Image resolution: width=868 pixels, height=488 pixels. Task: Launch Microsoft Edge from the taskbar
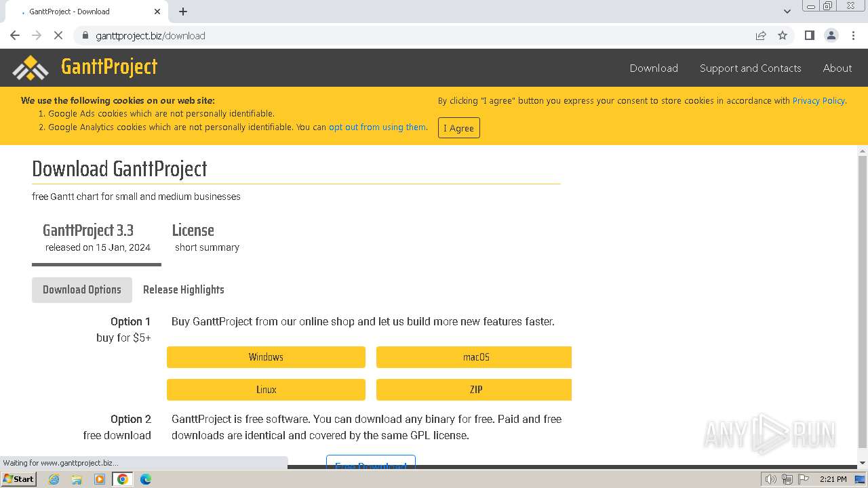(145, 479)
